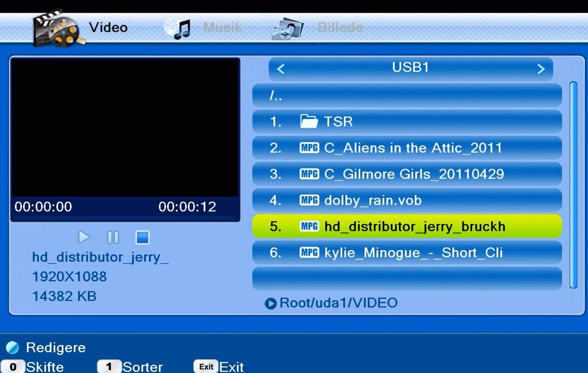Screen dimensions: 588x373
Task: Click the Root/uda1/VIDEO path arrow icon
Action: 271,303
